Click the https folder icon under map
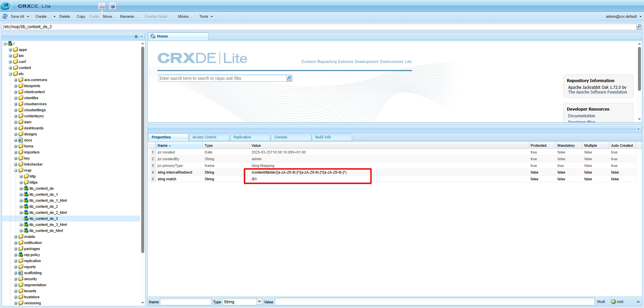644x308 pixels. [x=26, y=182]
